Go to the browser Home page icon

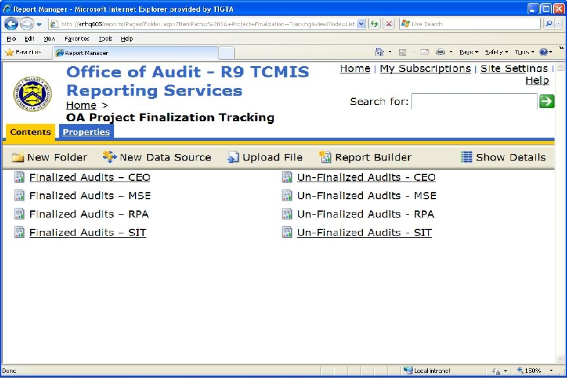click(379, 52)
